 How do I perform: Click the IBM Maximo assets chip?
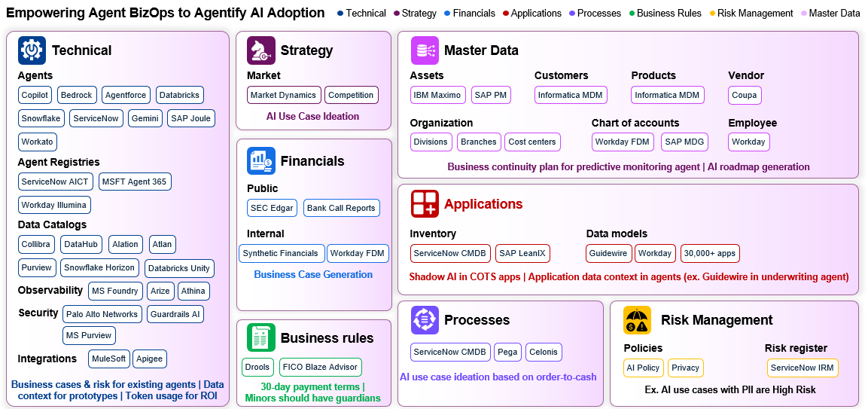[x=438, y=95]
